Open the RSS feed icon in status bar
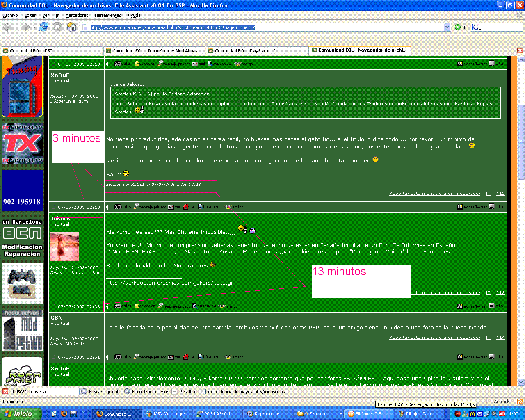This screenshot has height=420, width=525. tap(520, 402)
